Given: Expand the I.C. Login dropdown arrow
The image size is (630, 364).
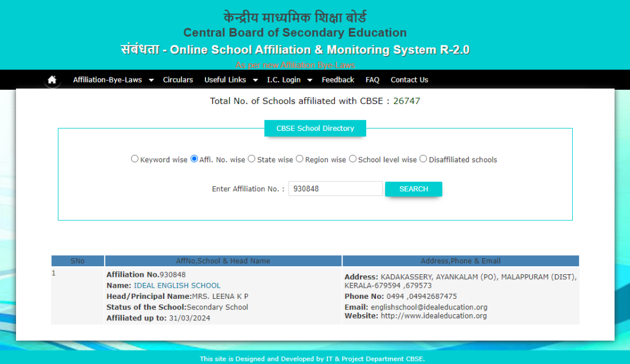Looking at the screenshot, I should coord(310,81).
